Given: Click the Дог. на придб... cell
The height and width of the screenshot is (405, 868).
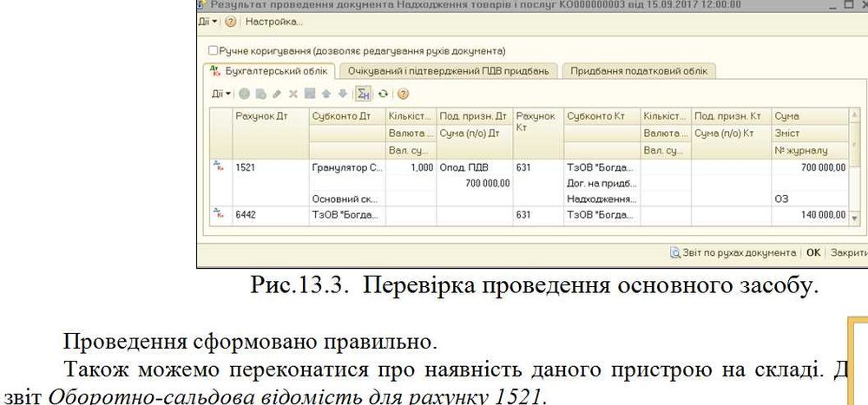Looking at the screenshot, I should [602, 183].
